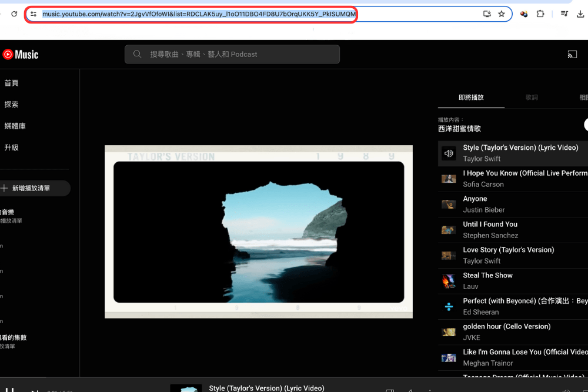The height and width of the screenshot is (392, 588).
Task: Click the now-playing speaker icon on Style row
Action: point(449,153)
